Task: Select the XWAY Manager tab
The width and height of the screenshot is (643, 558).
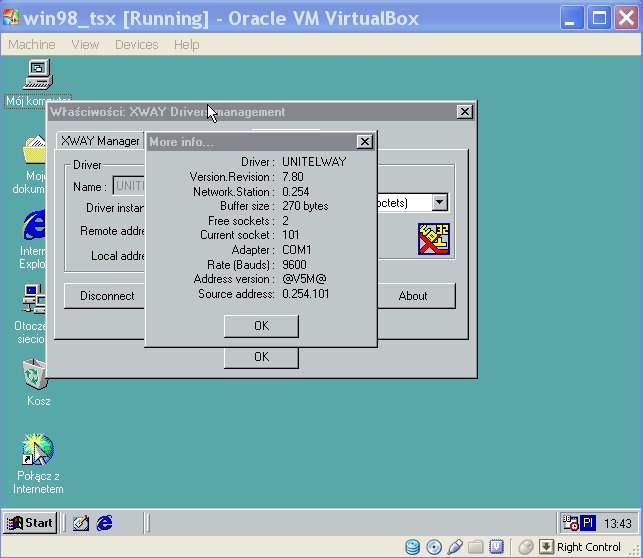Action: coord(100,141)
